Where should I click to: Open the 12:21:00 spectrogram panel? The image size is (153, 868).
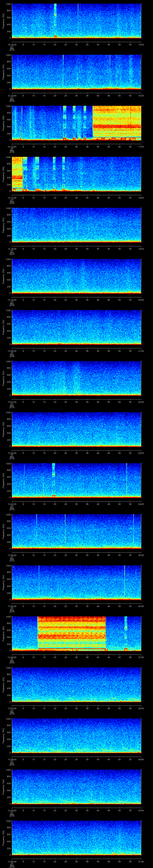click(x=77, y=378)
